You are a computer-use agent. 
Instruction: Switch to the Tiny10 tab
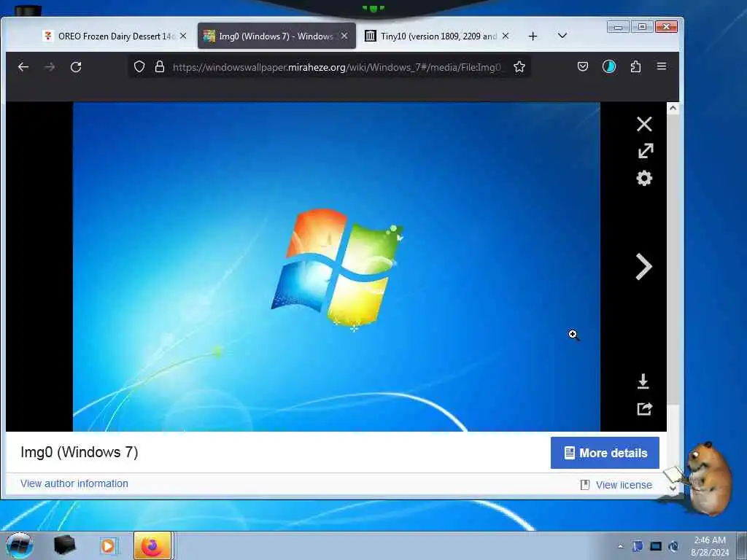tap(438, 36)
